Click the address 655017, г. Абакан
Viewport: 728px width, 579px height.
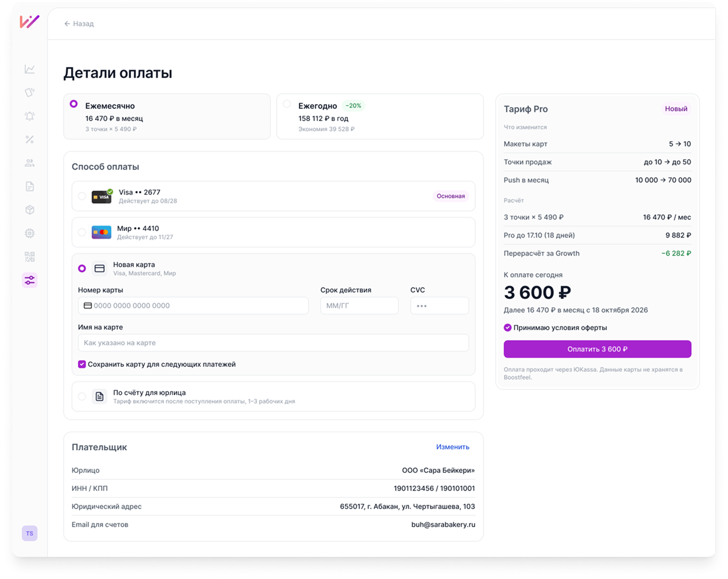[407, 506]
